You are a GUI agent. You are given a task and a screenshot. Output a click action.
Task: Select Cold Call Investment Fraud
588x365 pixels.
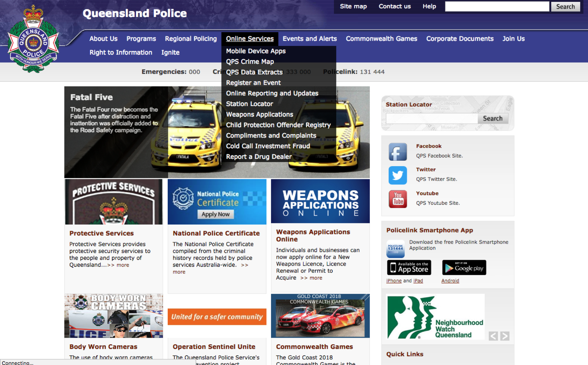(268, 146)
